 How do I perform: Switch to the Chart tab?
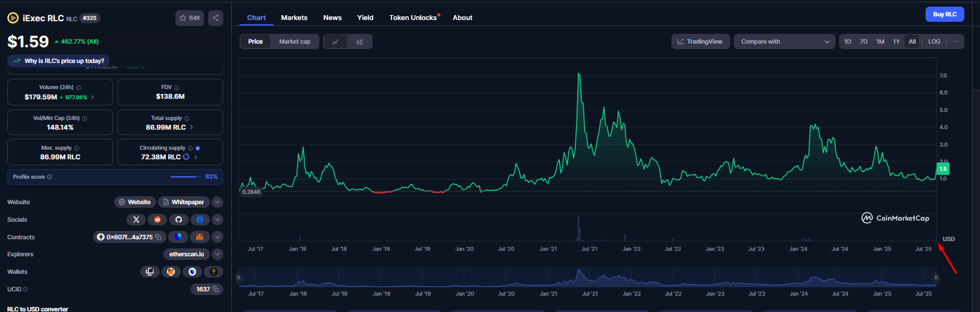pyautogui.click(x=256, y=18)
